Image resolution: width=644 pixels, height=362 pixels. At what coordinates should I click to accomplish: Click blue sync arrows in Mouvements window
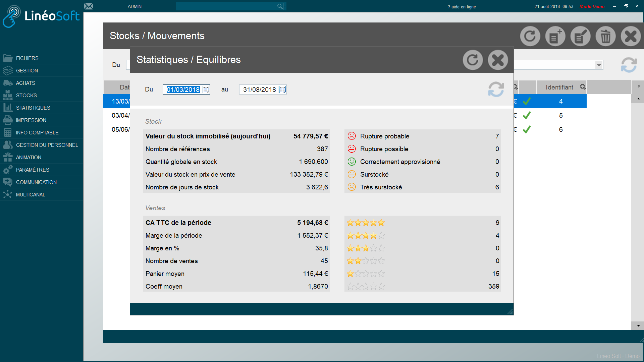click(629, 65)
